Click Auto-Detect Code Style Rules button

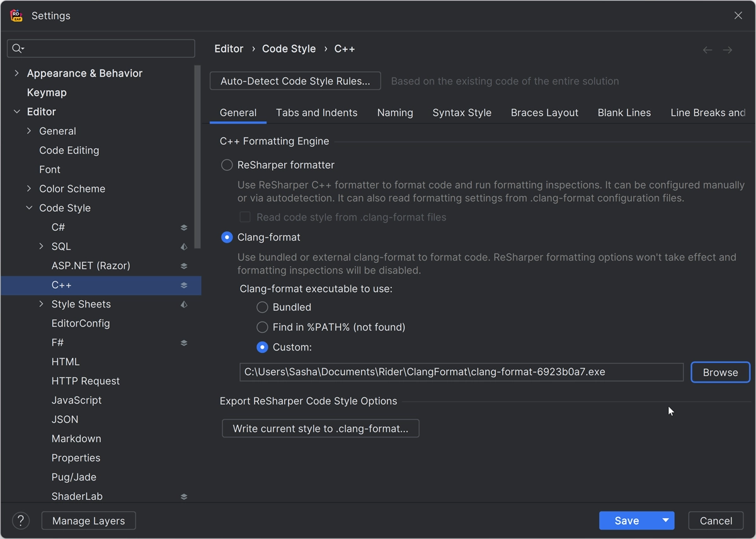tap(295, 81)
